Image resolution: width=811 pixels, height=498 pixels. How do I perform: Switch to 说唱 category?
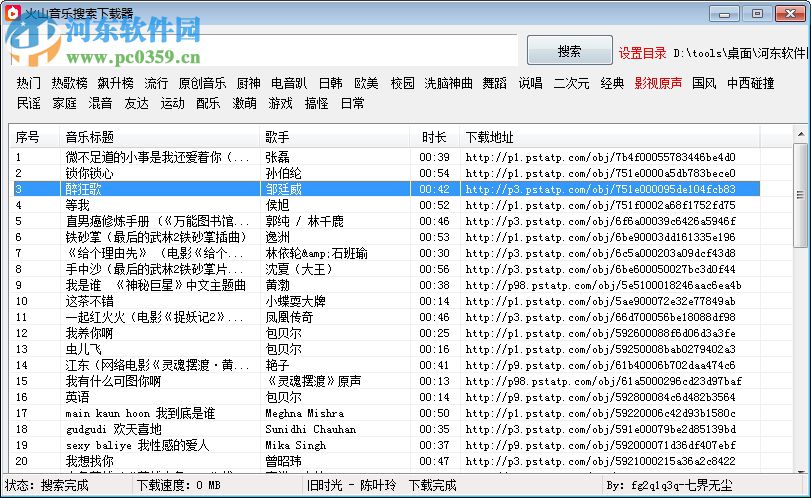coord(531,83)
